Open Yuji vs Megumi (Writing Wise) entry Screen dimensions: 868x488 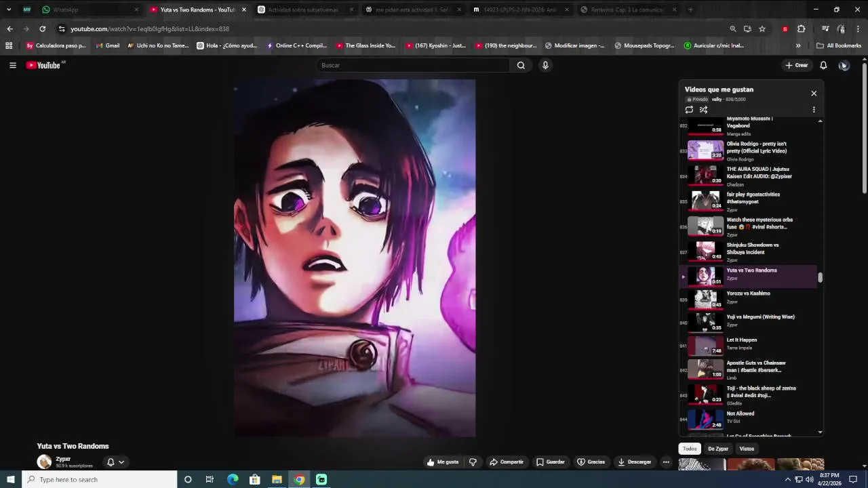click(749, 321)
